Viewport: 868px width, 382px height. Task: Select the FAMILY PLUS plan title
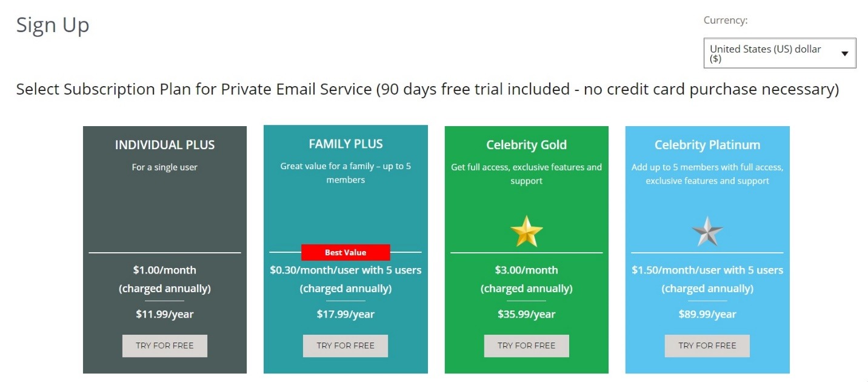(346, 144)
